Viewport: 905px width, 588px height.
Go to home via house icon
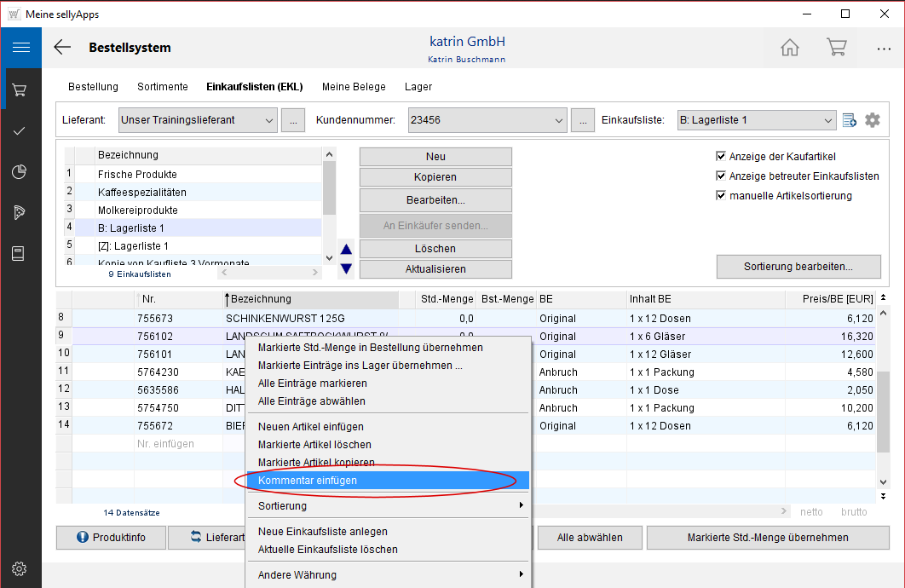[790, 48]
